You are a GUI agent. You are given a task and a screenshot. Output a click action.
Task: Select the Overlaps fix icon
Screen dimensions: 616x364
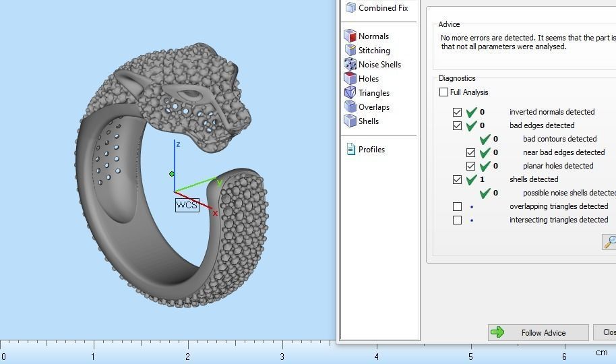tap(350, 107)
